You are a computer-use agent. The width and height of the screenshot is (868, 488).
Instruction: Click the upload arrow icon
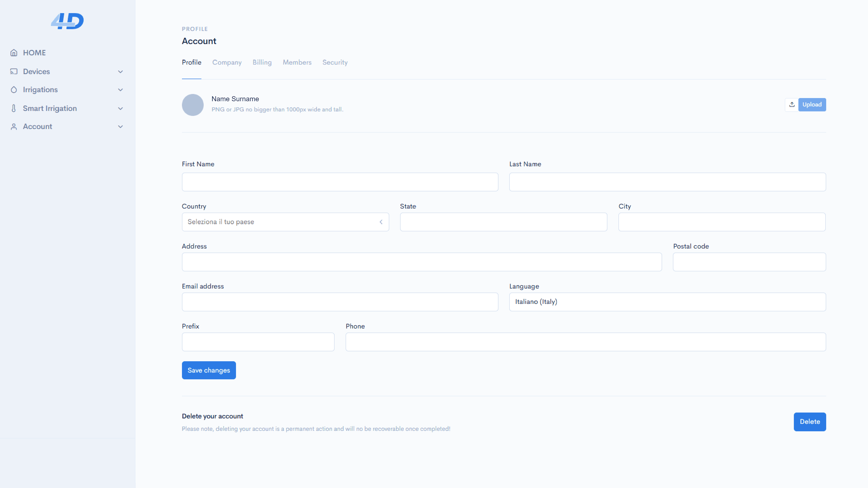coord(792,105)
